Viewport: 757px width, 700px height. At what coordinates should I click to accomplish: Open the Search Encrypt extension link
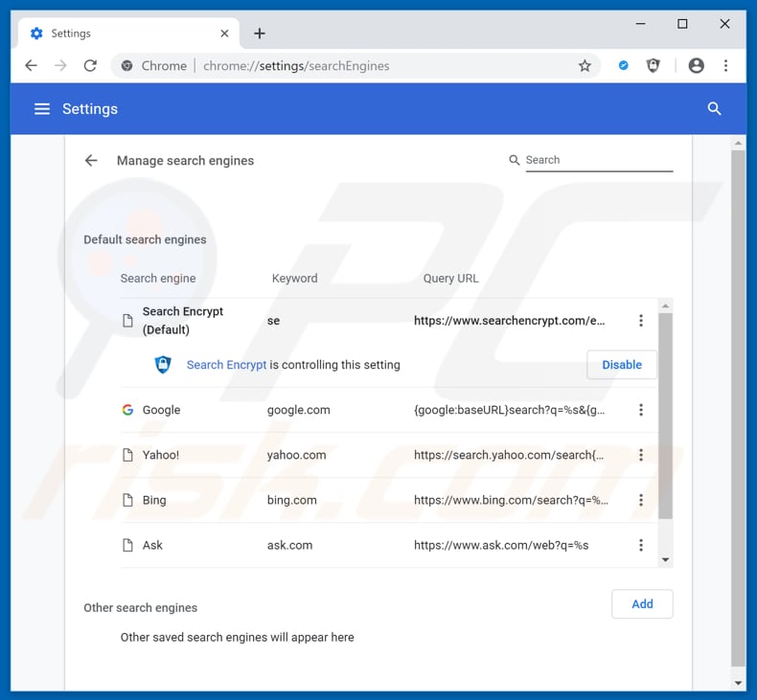[226, 365]
